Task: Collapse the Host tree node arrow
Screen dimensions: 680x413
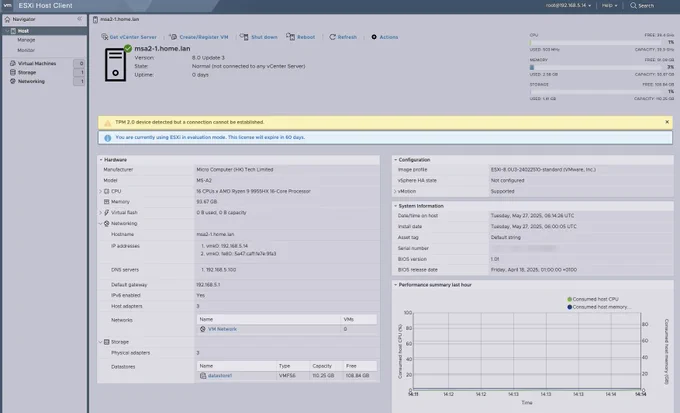Action: (7, 31)
